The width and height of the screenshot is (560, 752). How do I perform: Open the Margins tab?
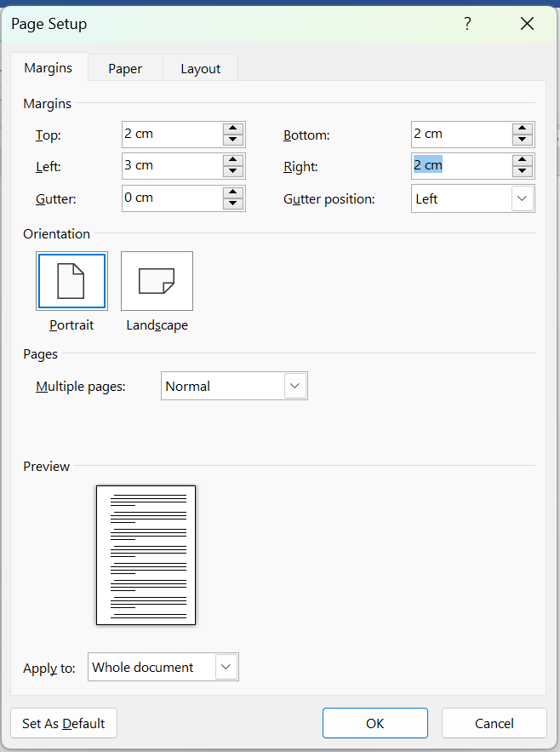pos(49,68)
